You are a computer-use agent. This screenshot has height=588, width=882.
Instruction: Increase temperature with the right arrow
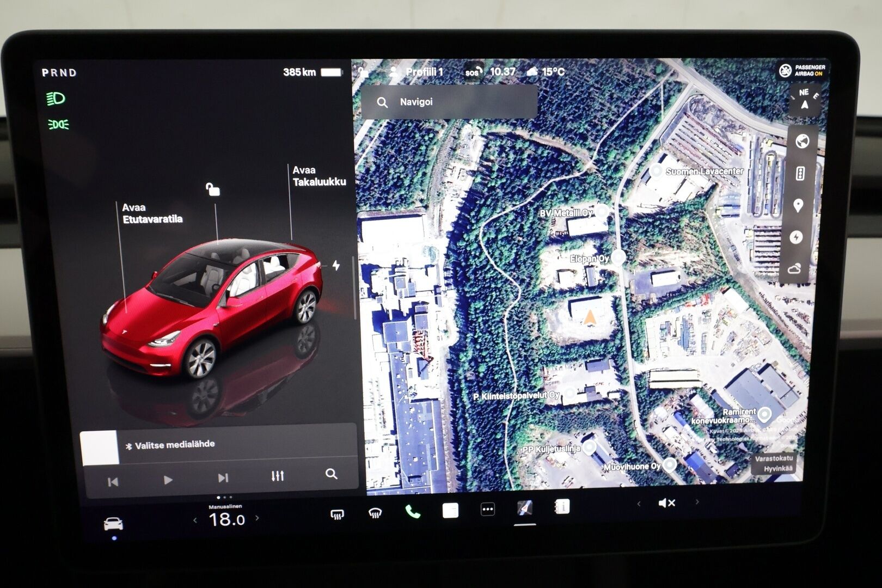click(258, 518)
